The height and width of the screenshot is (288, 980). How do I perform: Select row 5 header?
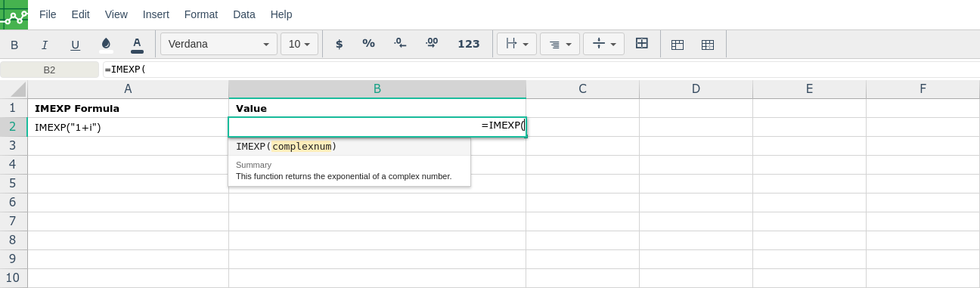tap(13, 183)
